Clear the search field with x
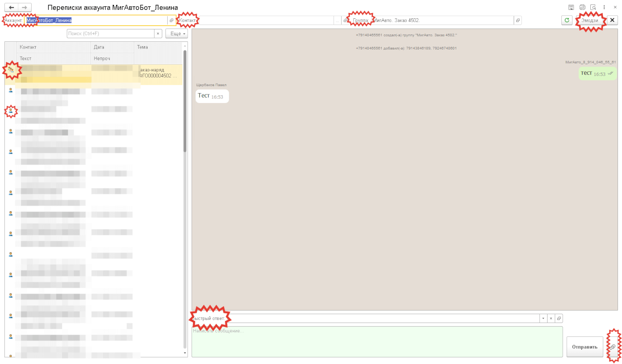The image size is (622, 364). 158,33
